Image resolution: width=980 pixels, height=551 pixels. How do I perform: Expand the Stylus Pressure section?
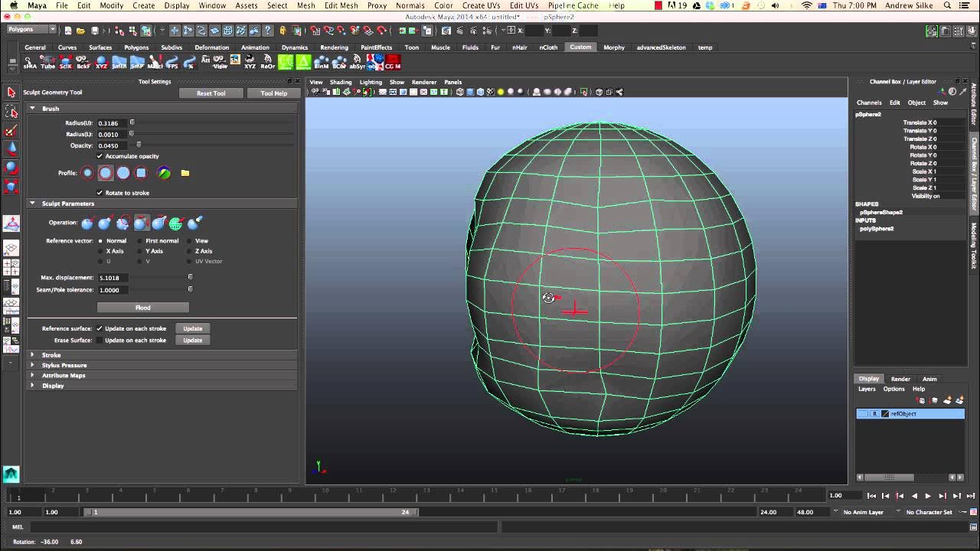[x=32, y=365]
